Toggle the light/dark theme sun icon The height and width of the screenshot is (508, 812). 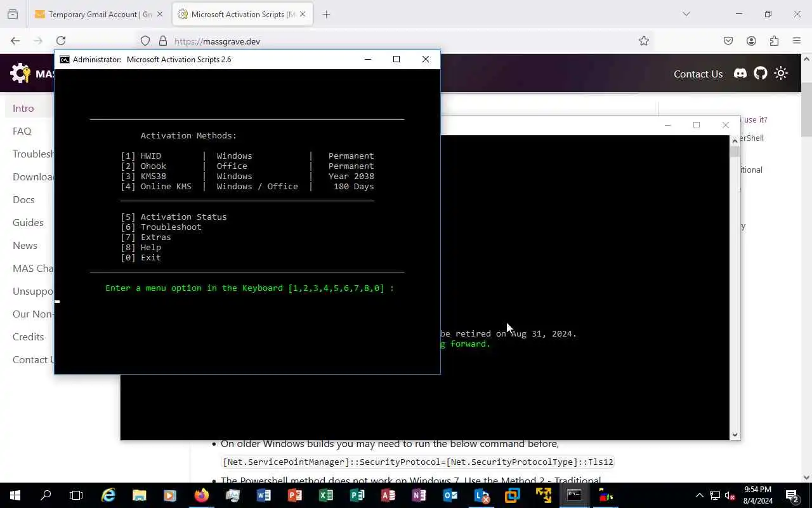(x=781, y=74)
